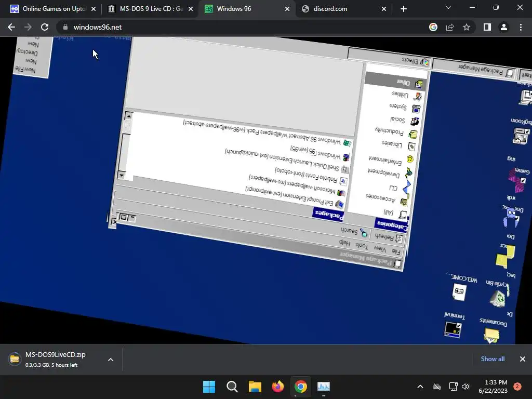Pick the Libraries category

(x=398, y=145)
